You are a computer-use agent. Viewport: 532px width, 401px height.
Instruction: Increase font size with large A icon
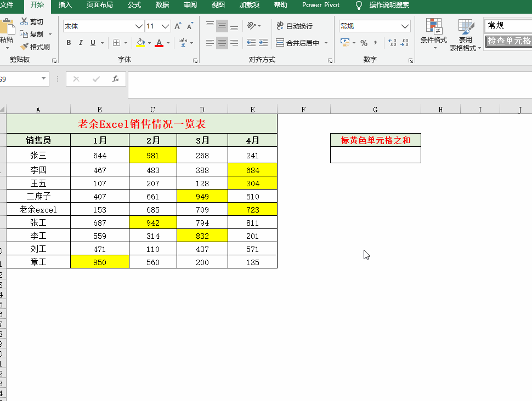pyautogui.click(x=178, y=26)
